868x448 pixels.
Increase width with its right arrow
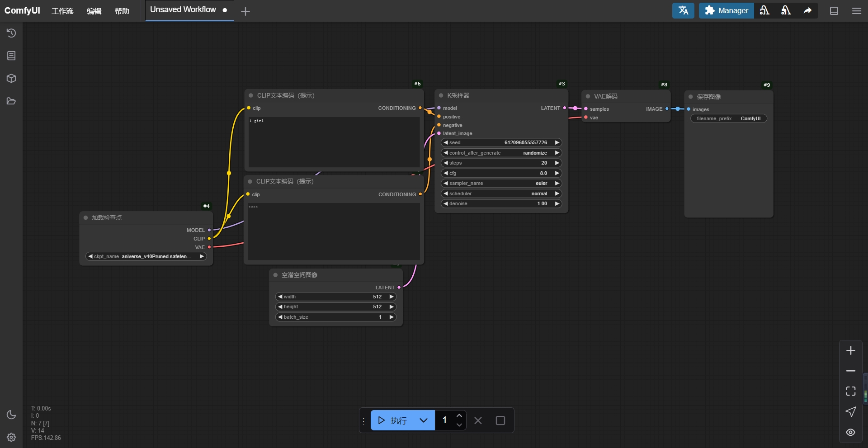(x=392, y=297)
